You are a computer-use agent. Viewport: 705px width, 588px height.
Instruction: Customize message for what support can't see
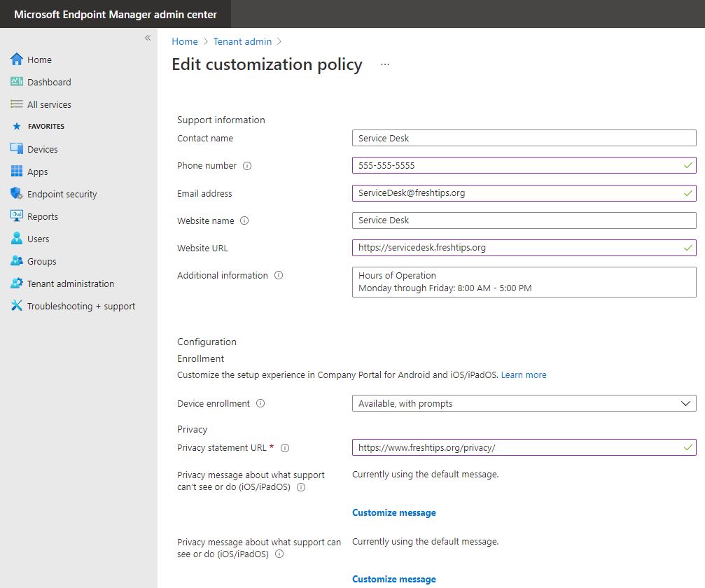pyautogui.click(x=394, y=512)
